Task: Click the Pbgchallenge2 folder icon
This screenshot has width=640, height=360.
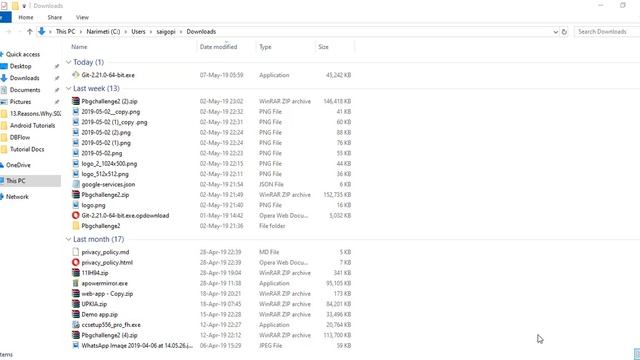Action: (76, 226)
